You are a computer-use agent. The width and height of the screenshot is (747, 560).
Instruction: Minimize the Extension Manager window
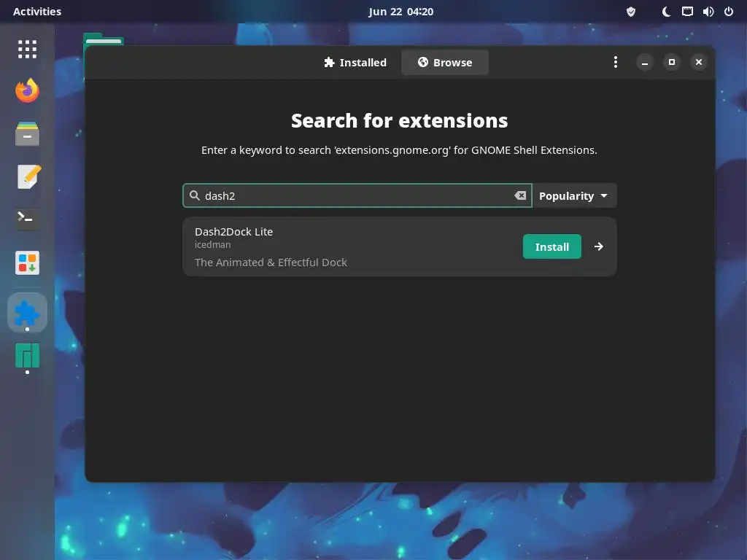coord(645,63)
